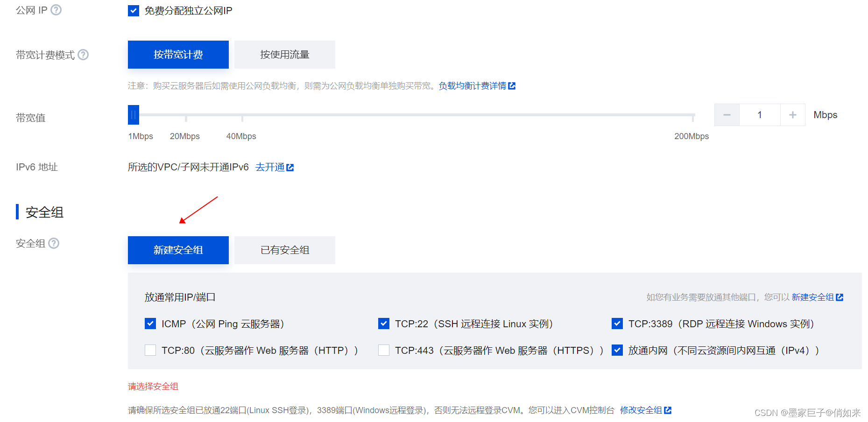Image resolution: width=868 pixels, height=422 pixels.
Task: Click the minus icon to decrease bandwidth
Action: coord(727,114)
